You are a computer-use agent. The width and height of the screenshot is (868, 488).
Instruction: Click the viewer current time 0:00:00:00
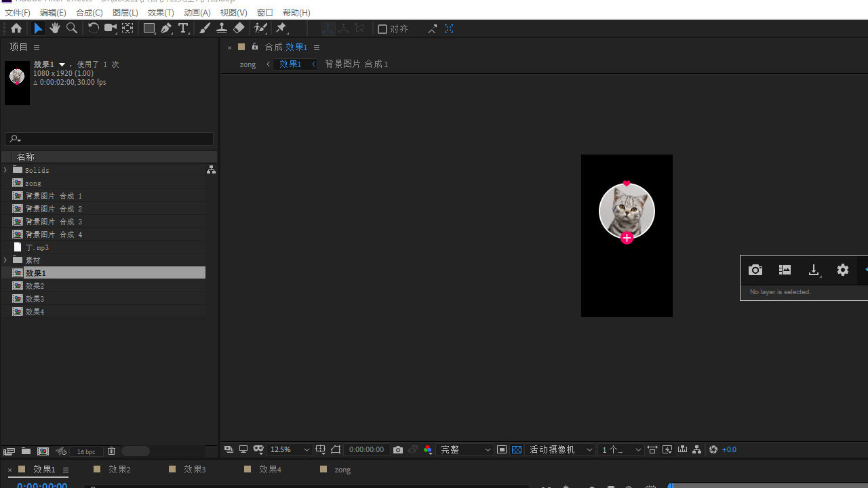point(367,450)
